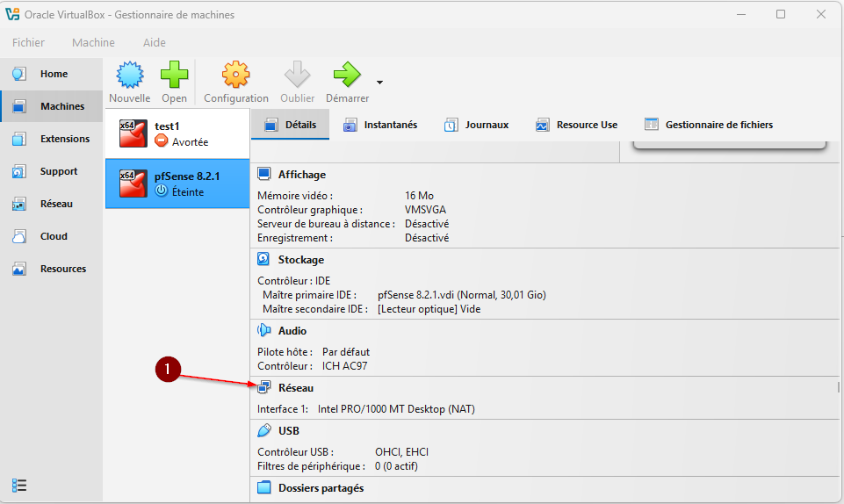The width and height of the screenshot is (844, 504).
Task: Expand the Démarrer dropdown arrow
Action: pos(379,83)
